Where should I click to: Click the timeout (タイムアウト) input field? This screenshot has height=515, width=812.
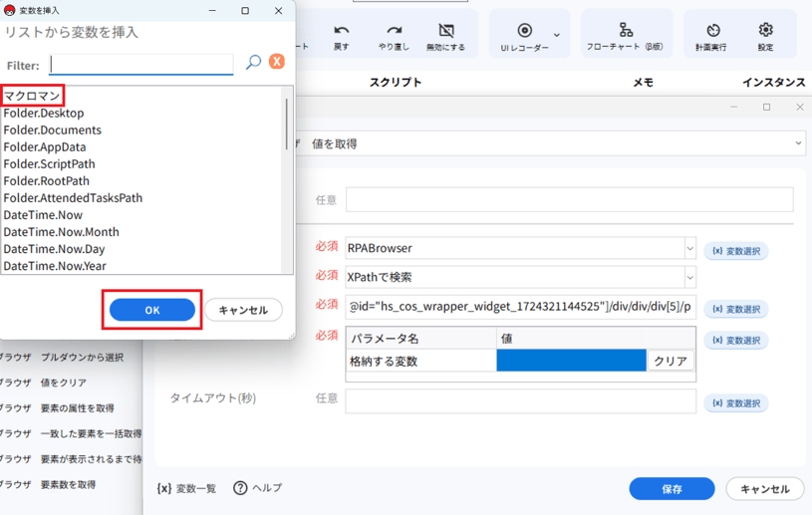click(520, 401)
